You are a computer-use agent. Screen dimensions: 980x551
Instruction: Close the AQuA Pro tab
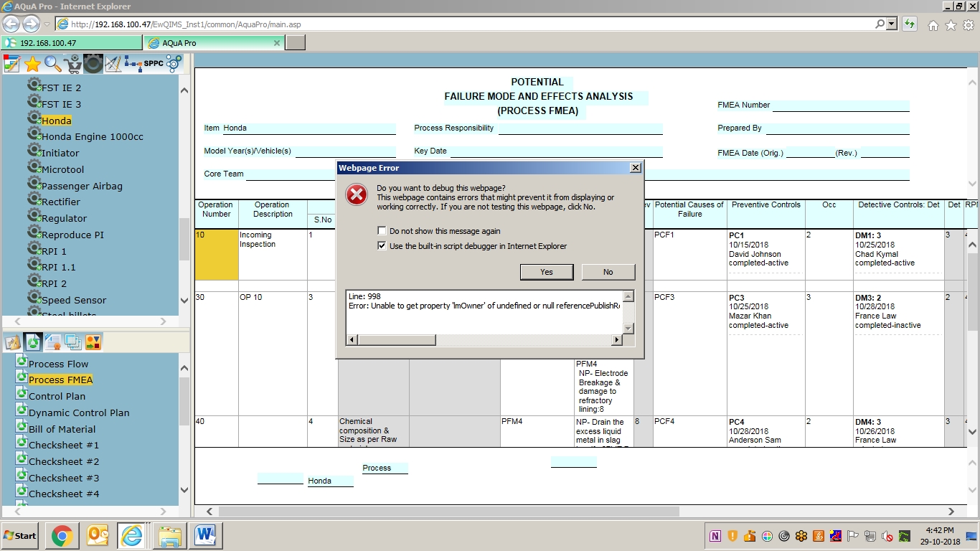pyautogui.click(x=277, y=43)
